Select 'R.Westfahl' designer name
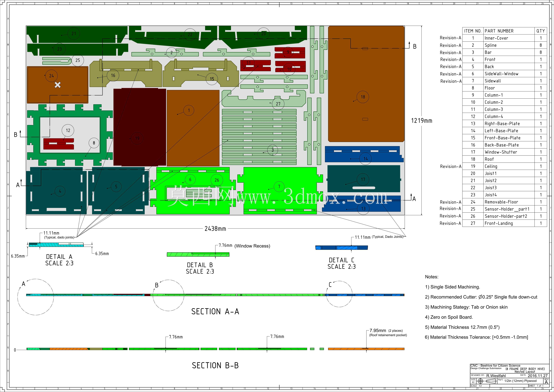 496,376
